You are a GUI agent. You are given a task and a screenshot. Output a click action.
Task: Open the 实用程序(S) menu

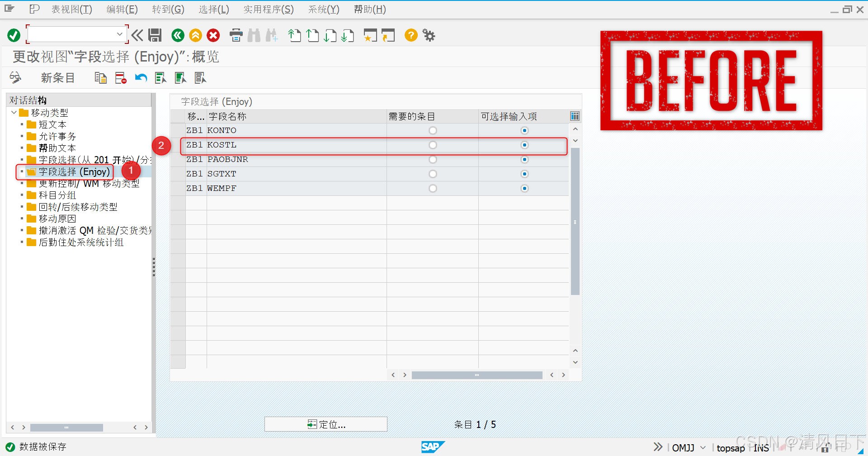tap(269, 9)
